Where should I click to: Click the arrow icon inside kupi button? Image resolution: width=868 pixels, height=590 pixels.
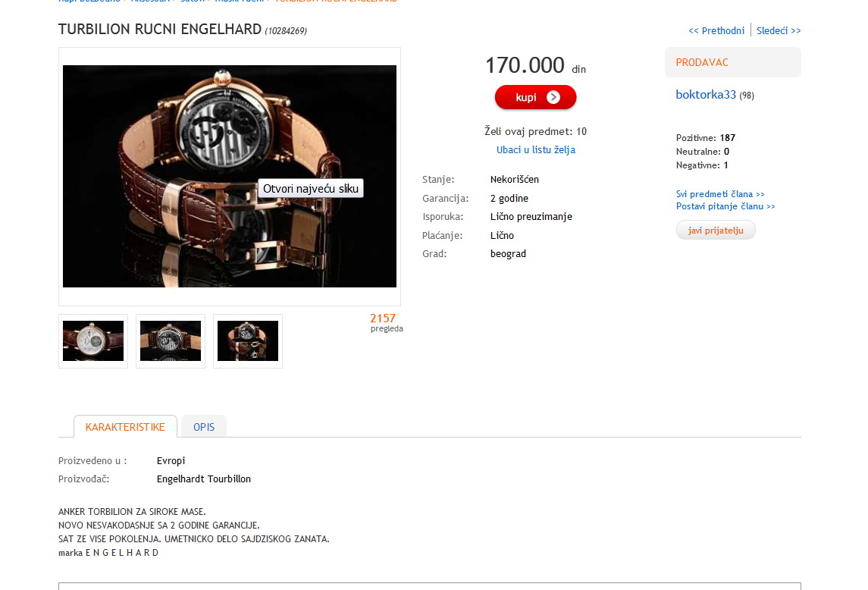553,97
